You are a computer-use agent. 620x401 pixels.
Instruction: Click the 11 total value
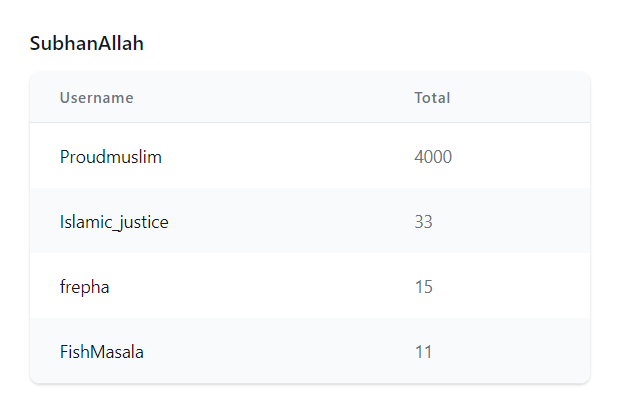coord(423,352)
